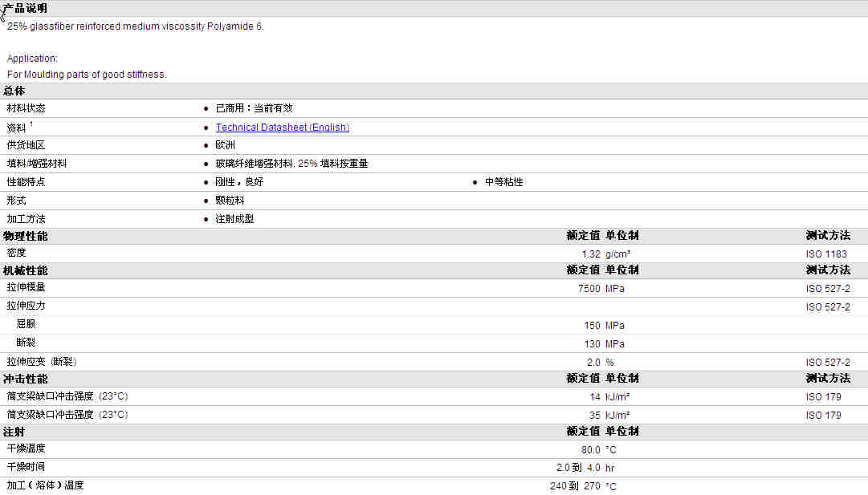The image size is (868, 495).
Task: Select the 颗粒料 value
Action: [x=230, y=201]
